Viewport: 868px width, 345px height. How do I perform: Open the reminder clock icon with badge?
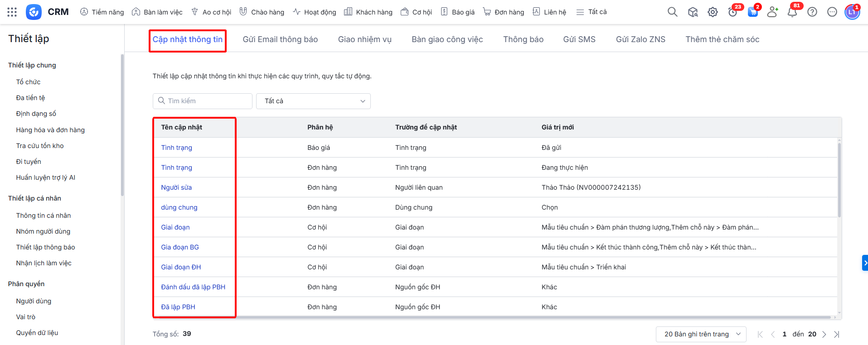(732, 12)
